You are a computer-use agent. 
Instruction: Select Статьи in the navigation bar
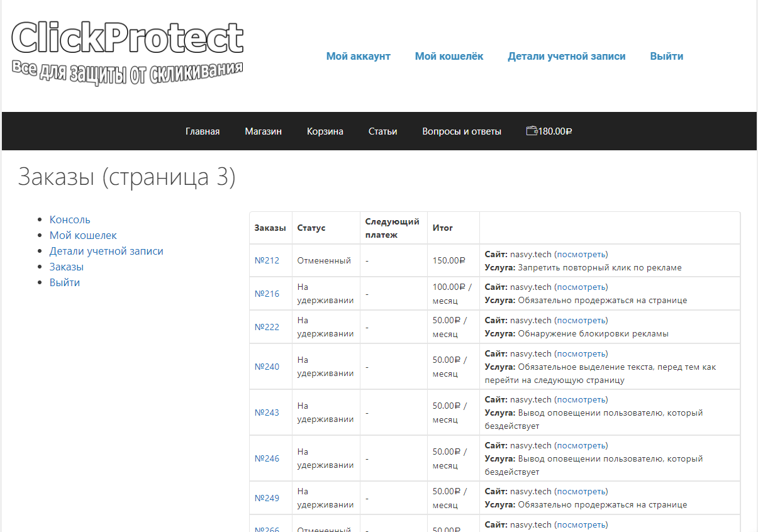click(382, 131)
